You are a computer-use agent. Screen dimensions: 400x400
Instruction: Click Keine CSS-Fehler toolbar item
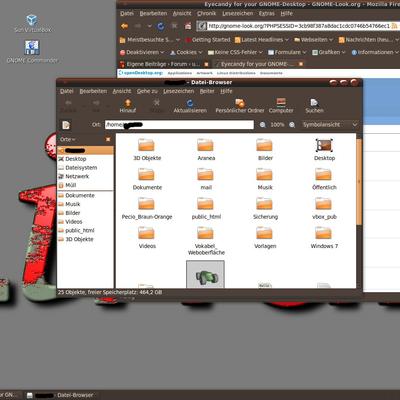click(x=235, y=52)
